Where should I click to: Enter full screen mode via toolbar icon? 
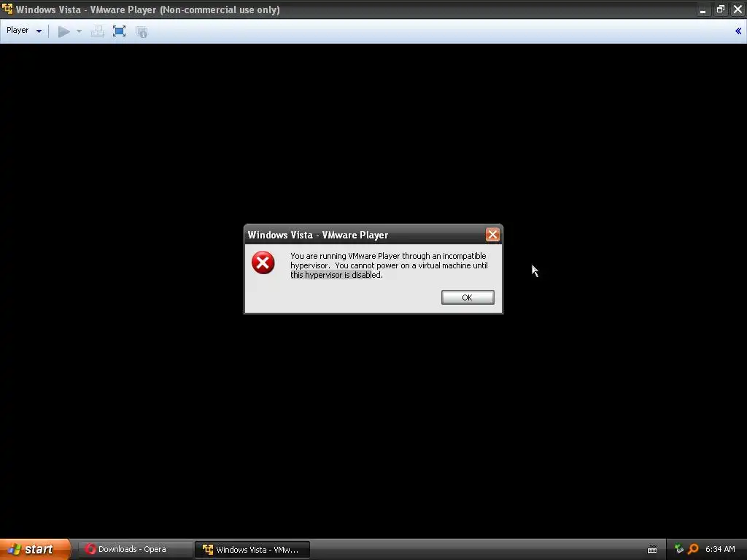(119, 31)
